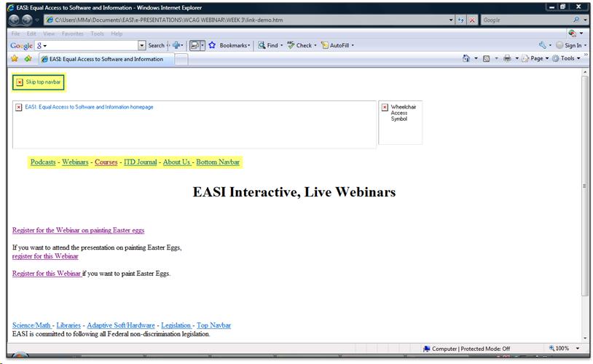Click broken image icon in Skip top navbar
Viewport: 593px width, 364px height.
point(20,82)
